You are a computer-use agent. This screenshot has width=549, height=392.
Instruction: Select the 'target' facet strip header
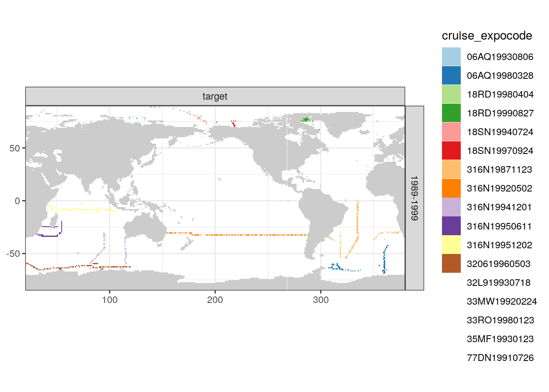(x=215, y=96)
